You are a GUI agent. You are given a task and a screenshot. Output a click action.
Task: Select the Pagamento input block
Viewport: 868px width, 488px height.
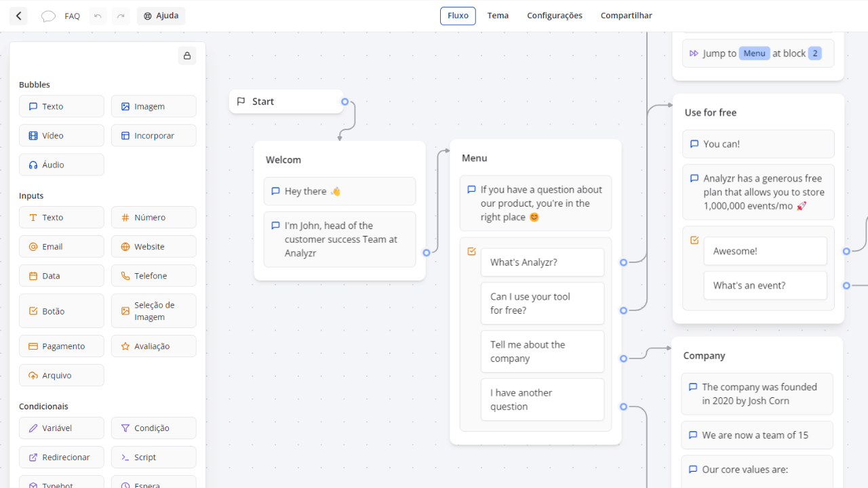coord(62,346)
